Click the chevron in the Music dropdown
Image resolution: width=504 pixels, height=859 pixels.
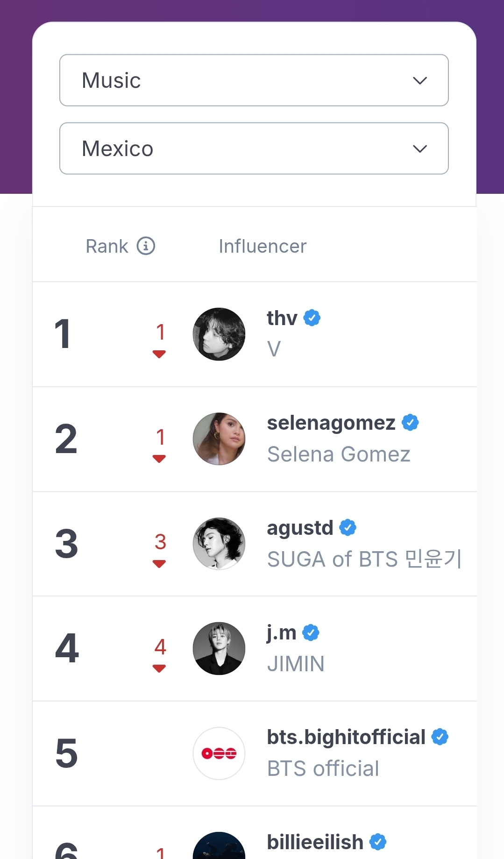point(420,80)
